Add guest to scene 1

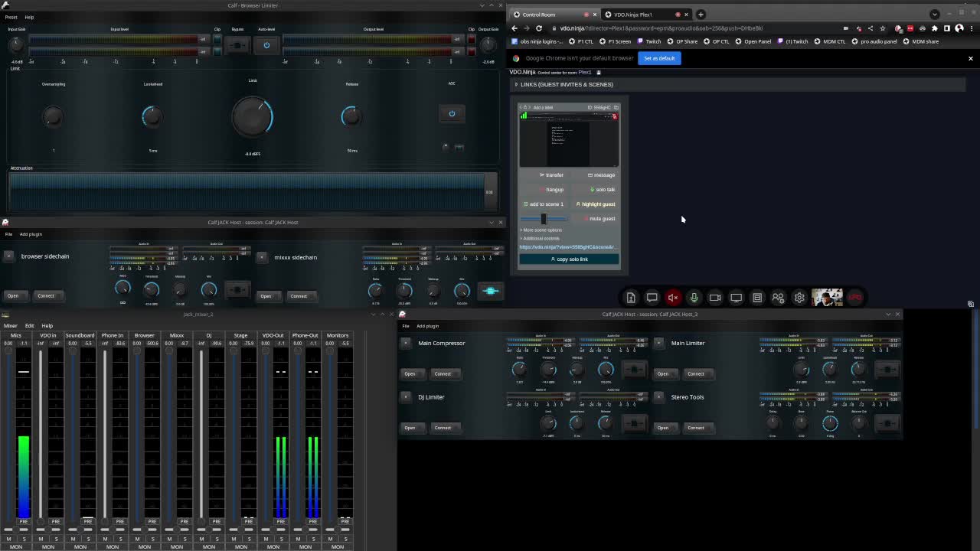pos(544,204)
